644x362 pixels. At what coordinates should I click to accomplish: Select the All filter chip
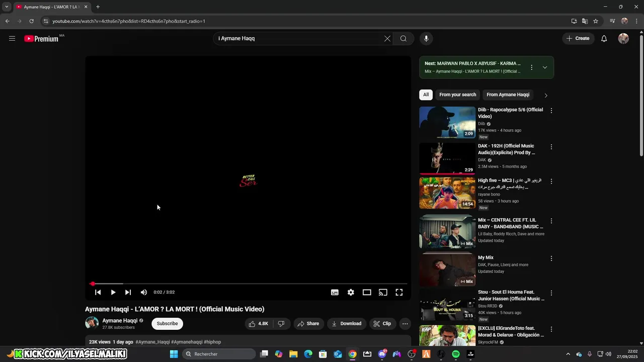(x=426, y=95)
